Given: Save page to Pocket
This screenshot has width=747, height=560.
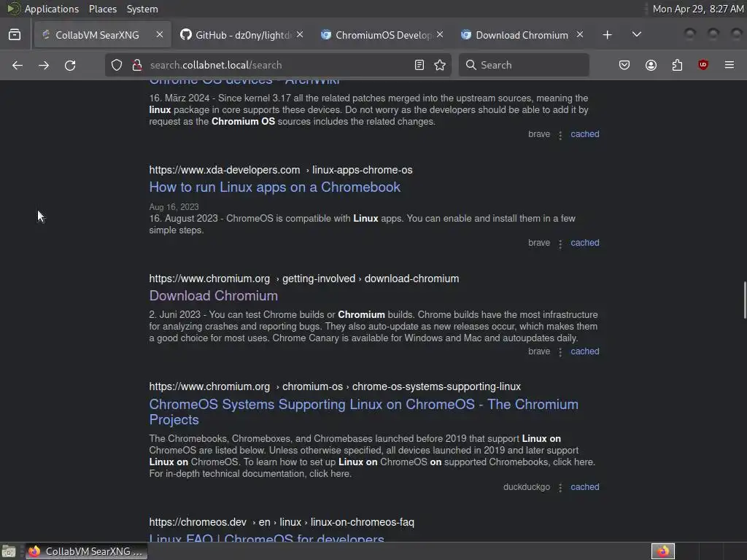Looking at the screenshot, I should coord(624,65).
